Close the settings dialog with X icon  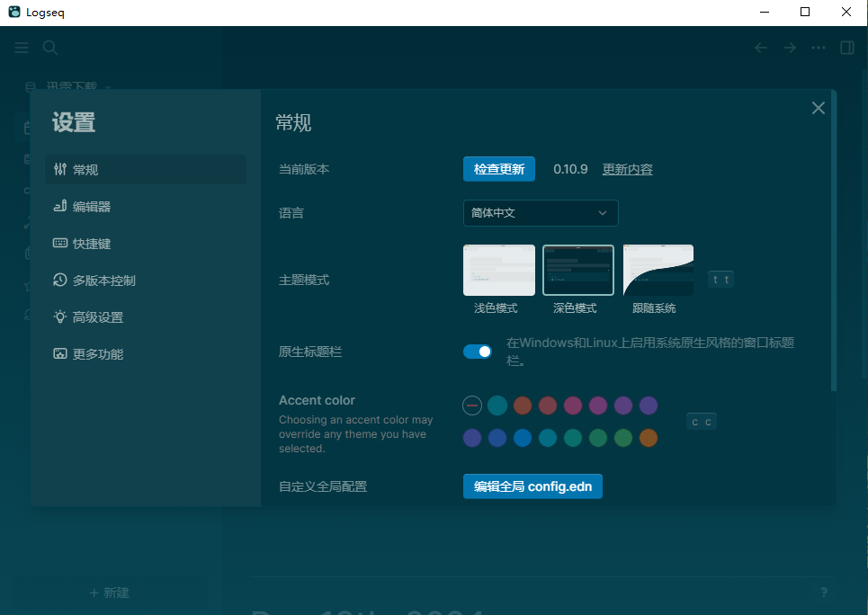(818, 108)
